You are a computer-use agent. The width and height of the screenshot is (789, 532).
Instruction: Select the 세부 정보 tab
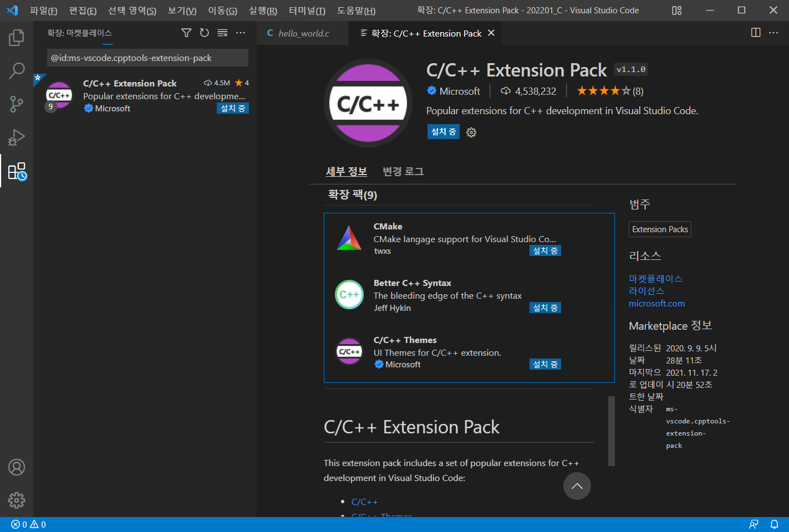tap(347, 171)
